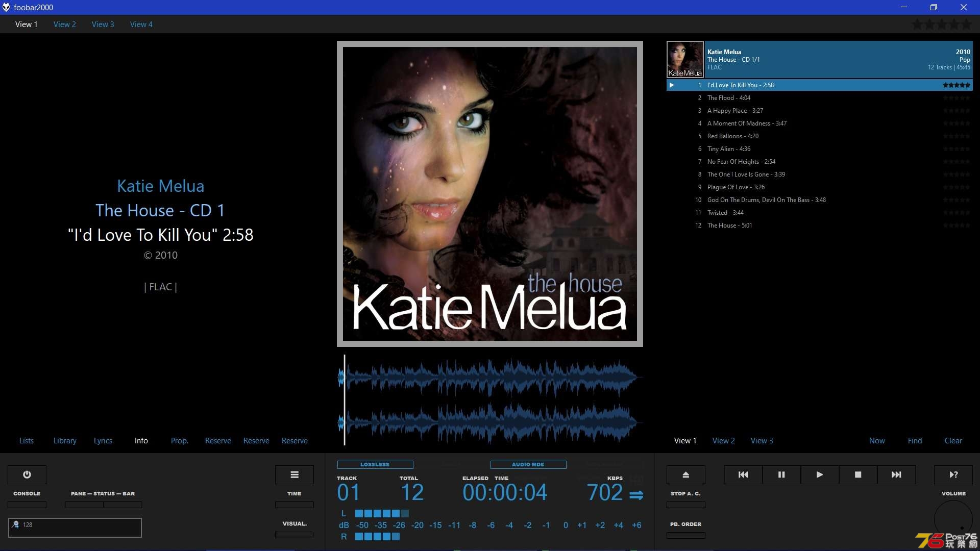
Task: Click the elapsed time display 00:00:04
Action: point(505,492)
